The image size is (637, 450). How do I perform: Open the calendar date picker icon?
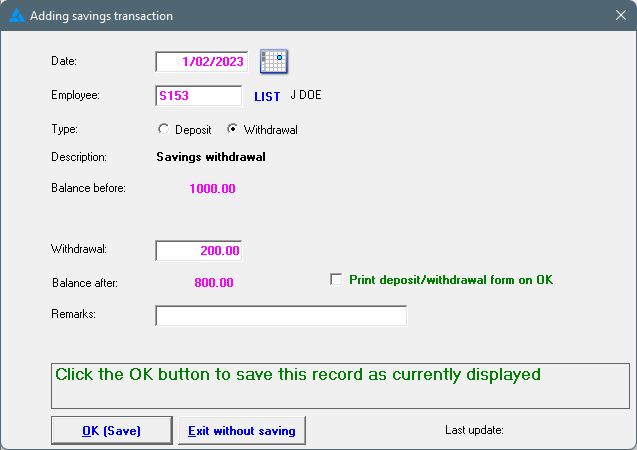tap(274, 61)
